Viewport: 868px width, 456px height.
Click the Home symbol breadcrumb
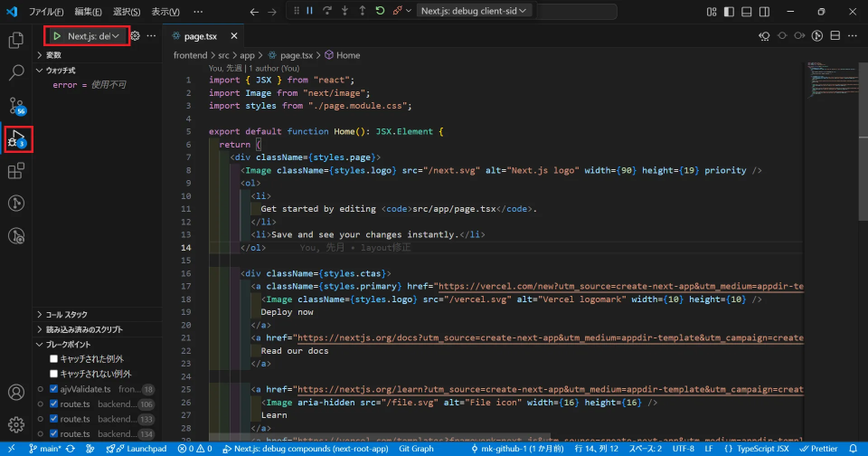coord(343,55)
